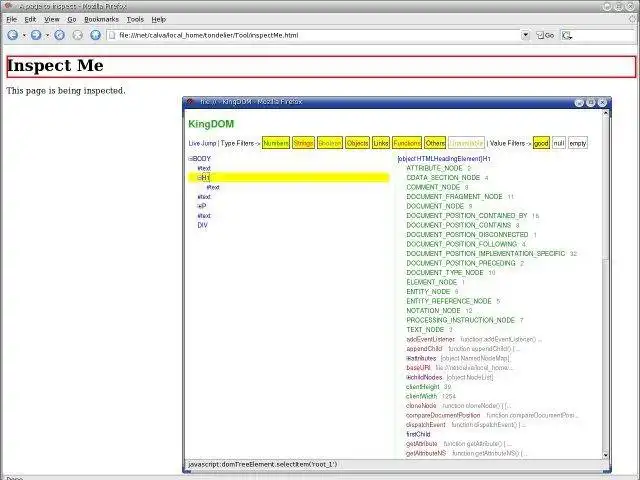The image size is (640, 480).
Task: Click the TEXT_NODE property
Action: coord(425,329)
